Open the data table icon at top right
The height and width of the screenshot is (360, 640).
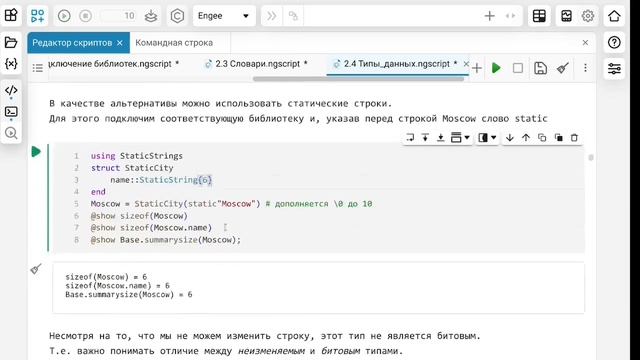[x=539, y=16]
